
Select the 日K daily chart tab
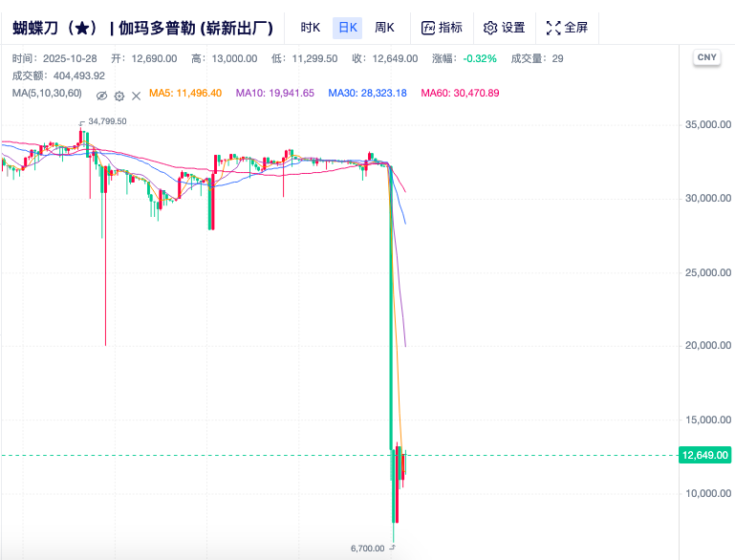click(x=347, y=28)
